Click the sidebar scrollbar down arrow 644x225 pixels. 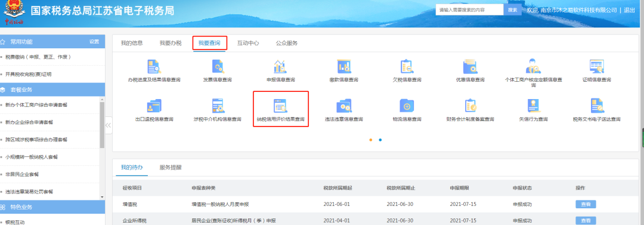(103, 197)
